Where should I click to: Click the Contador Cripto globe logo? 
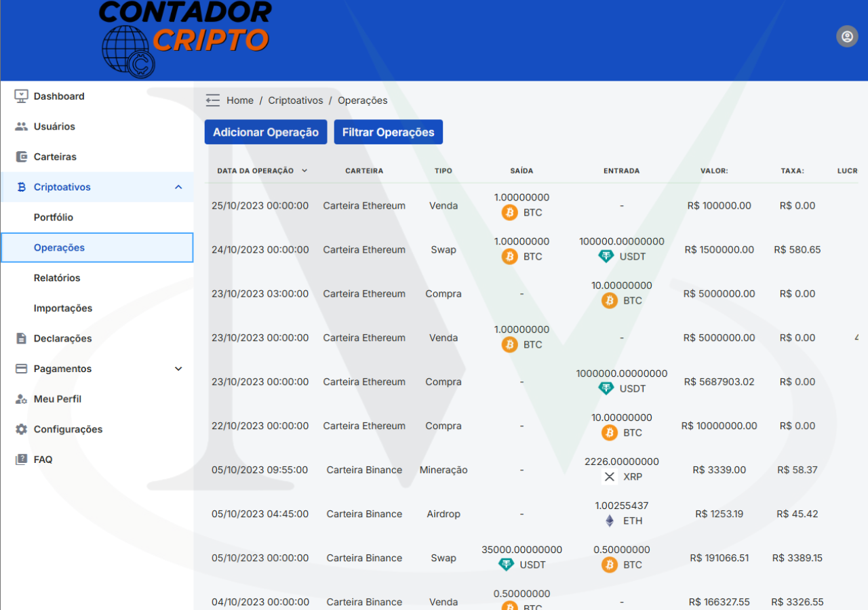pyautogui.click(x=127, y=52)
